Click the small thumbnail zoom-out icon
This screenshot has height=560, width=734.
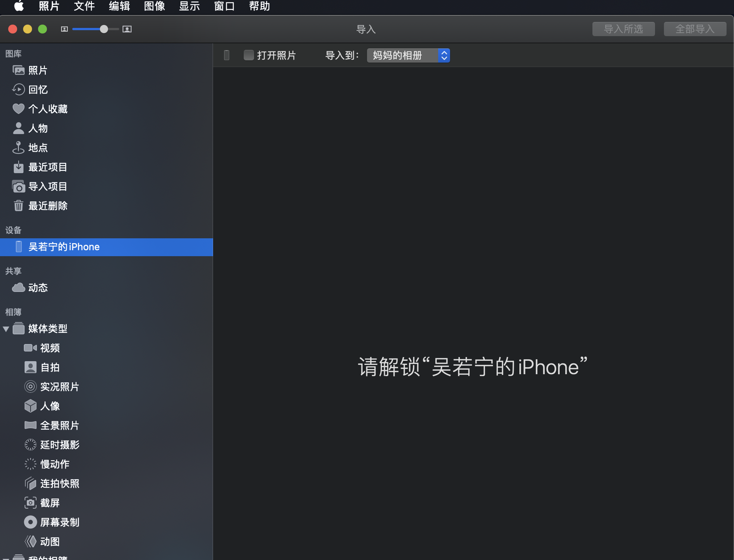64,29
